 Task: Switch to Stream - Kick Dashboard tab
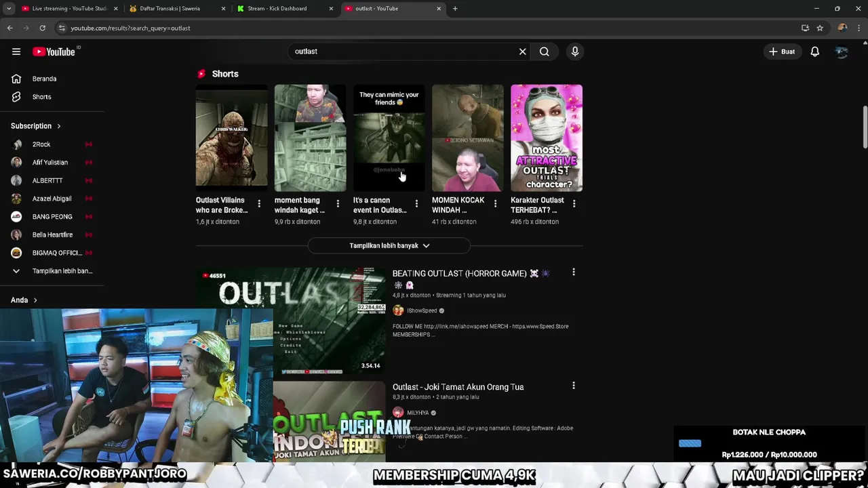(x=285, y=9)
